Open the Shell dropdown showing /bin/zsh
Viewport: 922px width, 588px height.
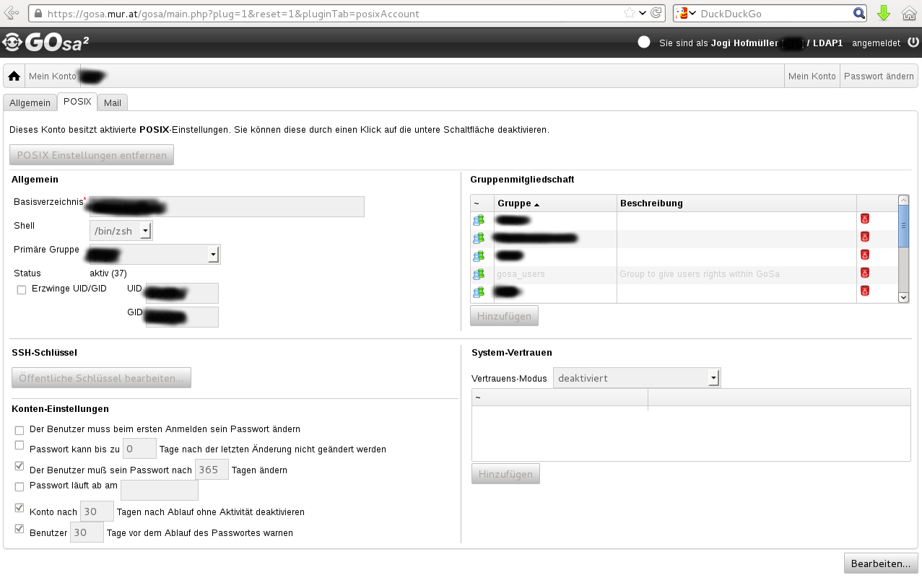coord(145,231)
